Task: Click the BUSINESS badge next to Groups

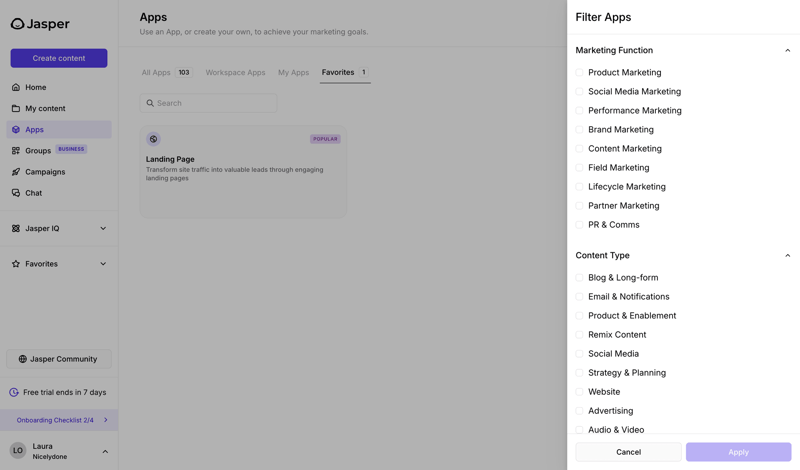Action: pos(71,149)
